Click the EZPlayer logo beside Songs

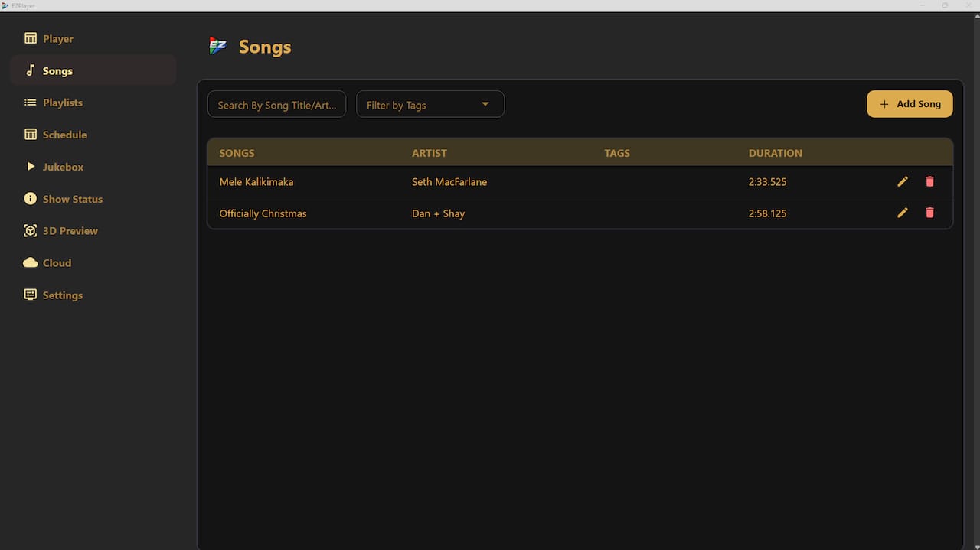(217, 46)
